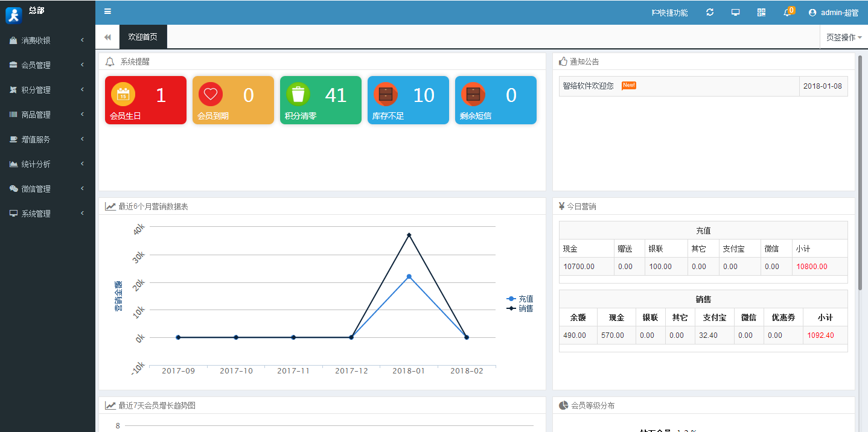
Task: Toggle the 销售 series in chart legend
Action: 520,308
